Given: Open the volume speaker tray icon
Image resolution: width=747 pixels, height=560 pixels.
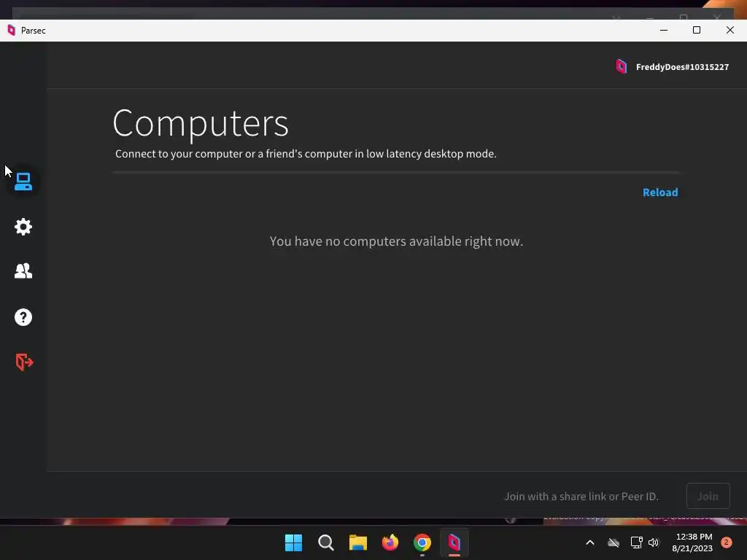Looking at the screenshot, I should point(654,542).
